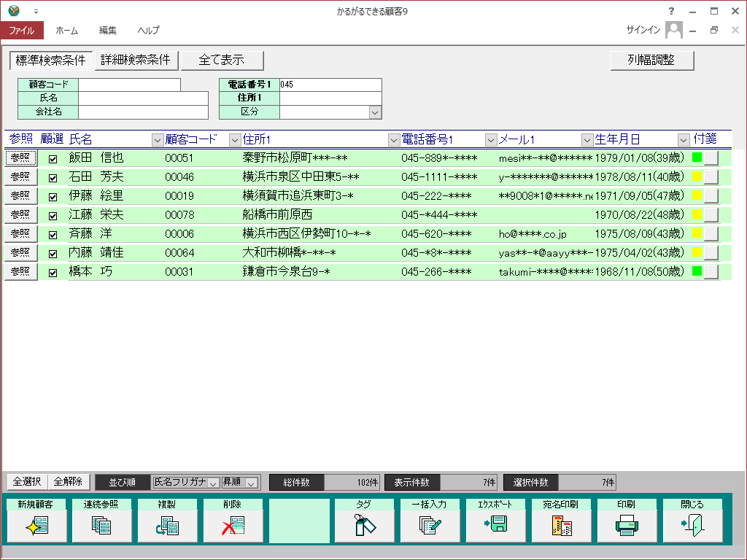The width and height of the screenshot is (747, 560).
Task: Click the sticky-note button for 江藤 栄夫
Action: pyautogui.click(x=711, y=215)
